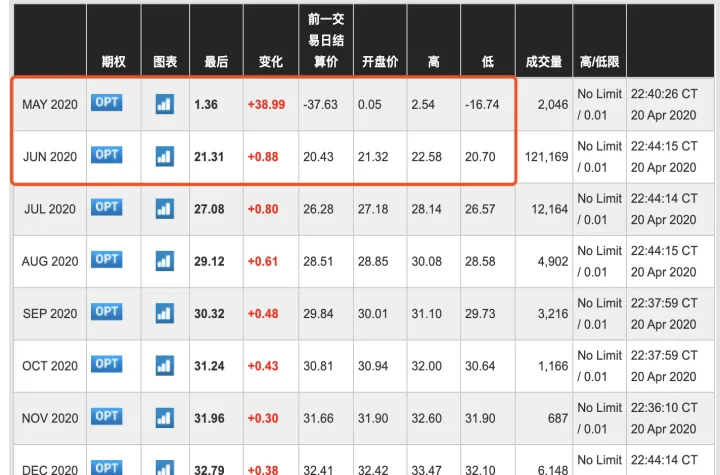This screenshot has width=720, height=475.
Task: Open options for the AUG 2020 contract
Action: (107, 259)
